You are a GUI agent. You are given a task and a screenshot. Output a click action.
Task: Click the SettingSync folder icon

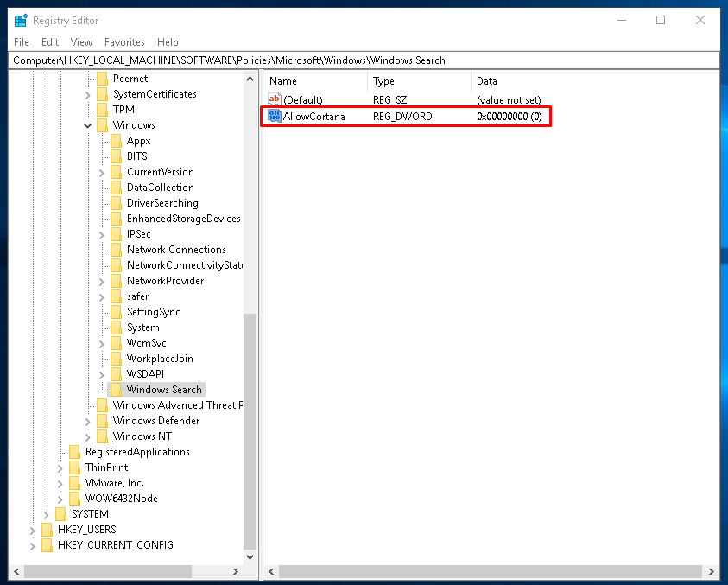[x=116, y=312]
